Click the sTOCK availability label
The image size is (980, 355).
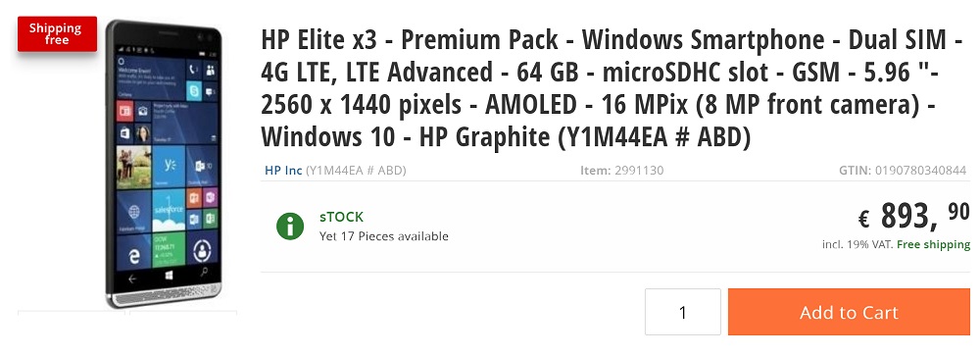click(x=341, y=217)
